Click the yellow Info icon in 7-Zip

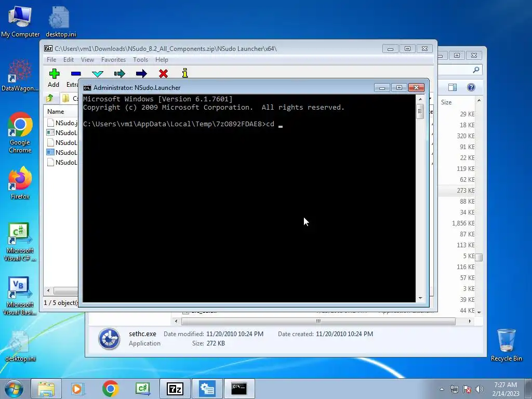(185, 73)
